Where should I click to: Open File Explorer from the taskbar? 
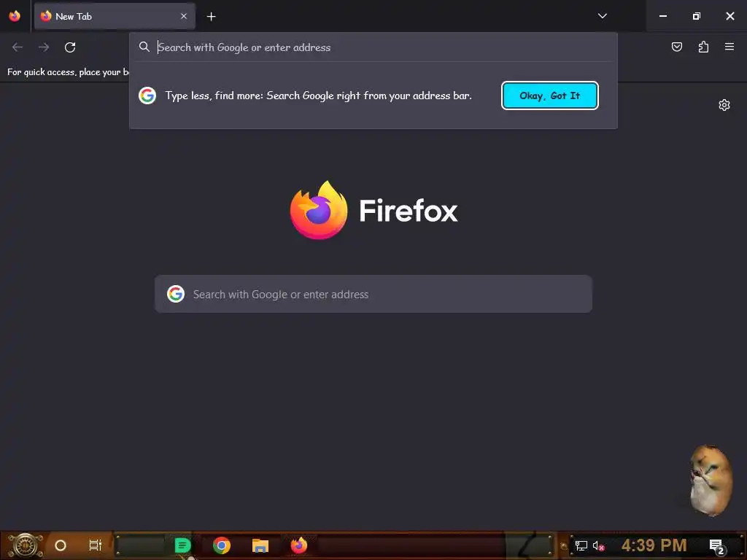pyautogui.click(x=260, y=545)
